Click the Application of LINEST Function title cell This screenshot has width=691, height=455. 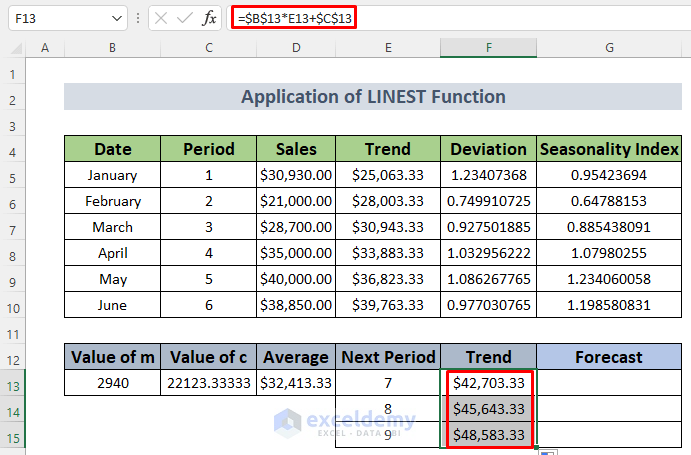click(372, 97)
